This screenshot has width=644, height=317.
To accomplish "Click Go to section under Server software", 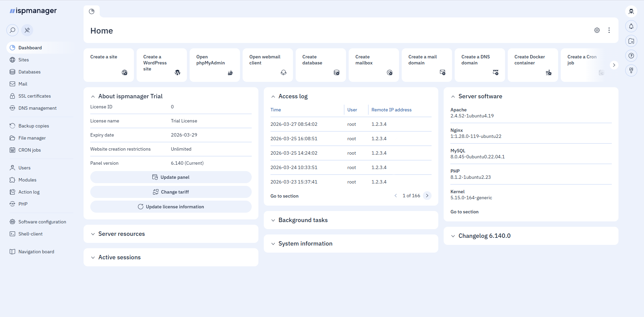I will (x=464, y=212).
